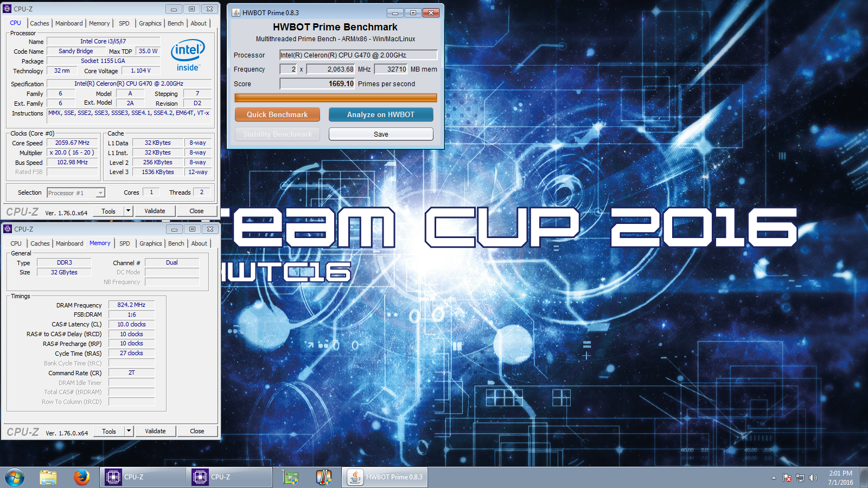Viewport: 868px width, 488px height.
Task: Open Processor #1 selection dropdown
Action: pos(100,193)
